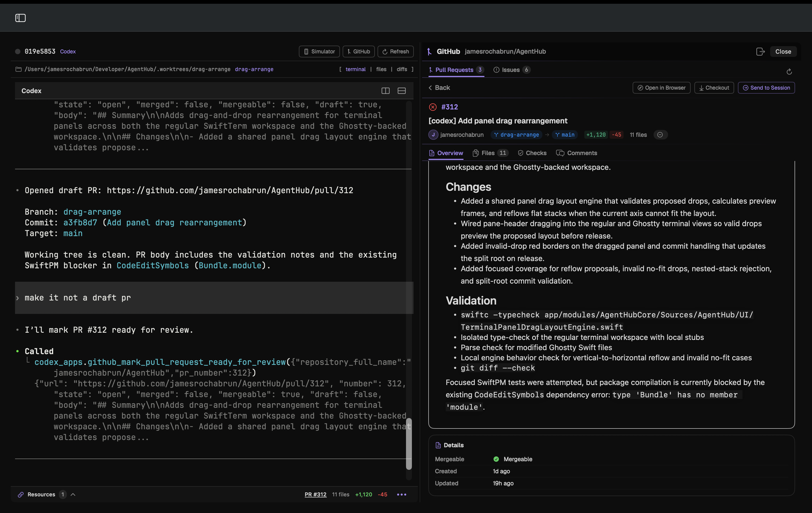Click the Resources link icon
This screenshot has height=513, width=812.
tap(21, 494)
